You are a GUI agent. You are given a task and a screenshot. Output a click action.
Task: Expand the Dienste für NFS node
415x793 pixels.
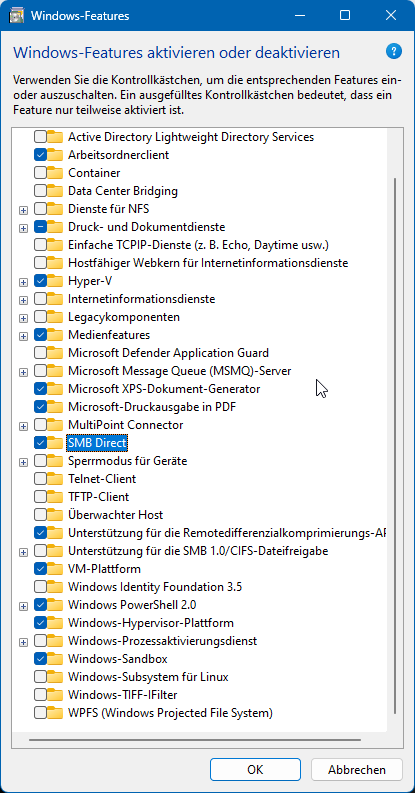(23, 209)
